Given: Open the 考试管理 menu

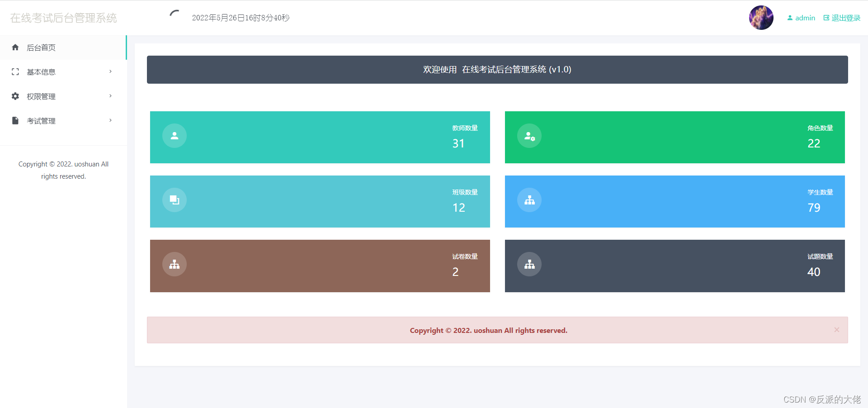Looking at the screenshot, I should pyautogui.click(x=63, y=121).
